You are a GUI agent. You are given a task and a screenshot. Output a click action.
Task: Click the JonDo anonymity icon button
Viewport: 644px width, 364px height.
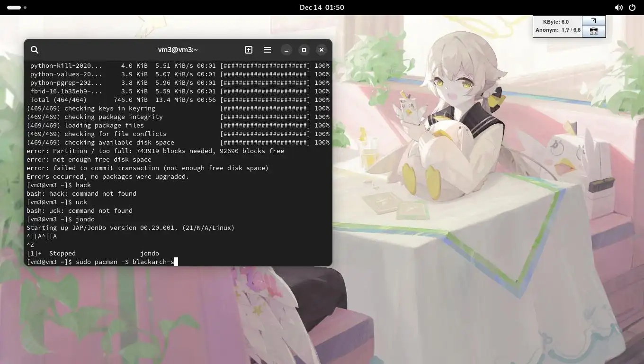593,31
